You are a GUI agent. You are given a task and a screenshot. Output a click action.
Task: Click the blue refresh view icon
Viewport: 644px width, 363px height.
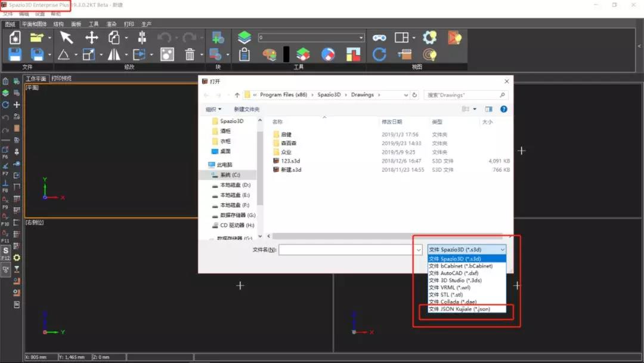point(379,54)
